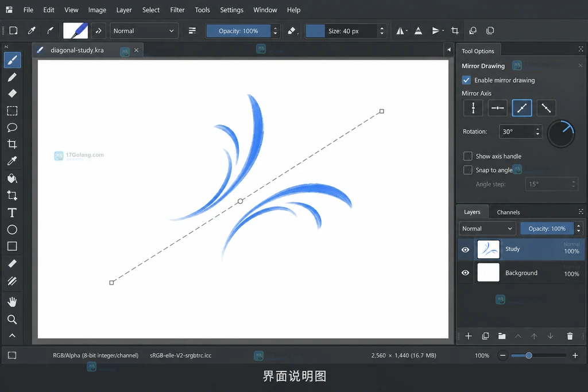The height and width of the screenshot is (392, 588).
Task: Check the Snap to angle option
Action: pos(467,170)
